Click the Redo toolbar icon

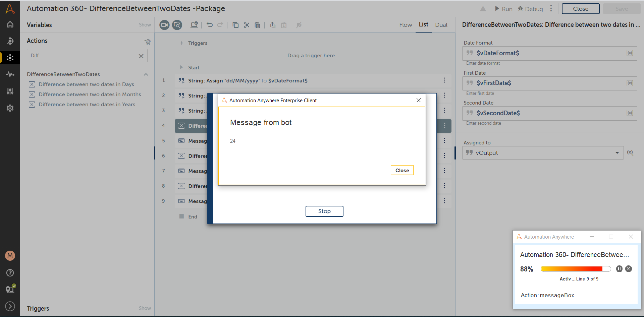[x=220, y=25]
